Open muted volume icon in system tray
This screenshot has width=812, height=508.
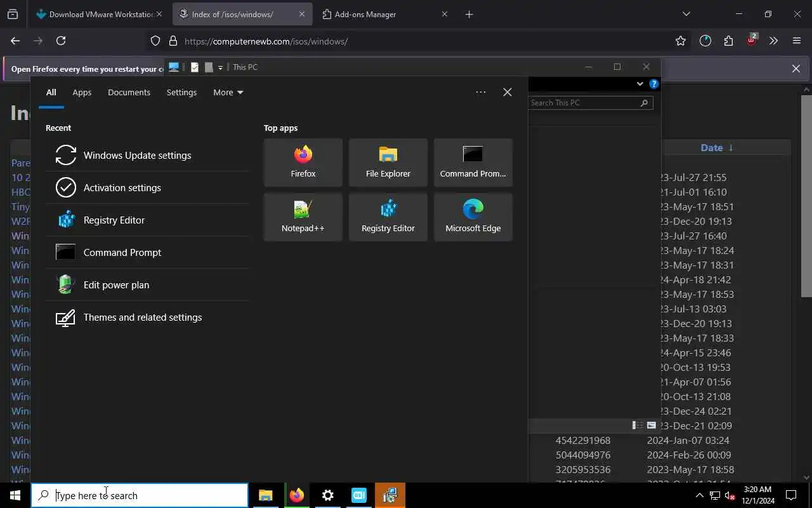(730, 495)
